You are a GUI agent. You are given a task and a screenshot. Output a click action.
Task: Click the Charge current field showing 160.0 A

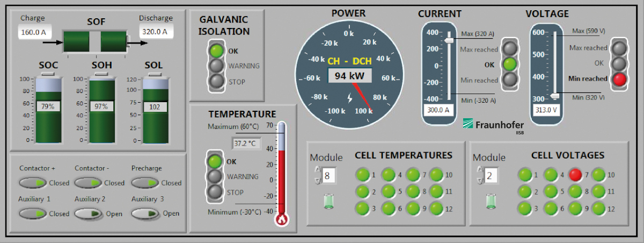point(34,32)
